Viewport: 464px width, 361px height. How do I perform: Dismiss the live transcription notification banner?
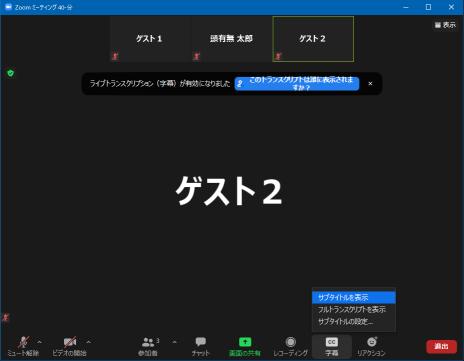pyautogui.click(x=370, y=84)
